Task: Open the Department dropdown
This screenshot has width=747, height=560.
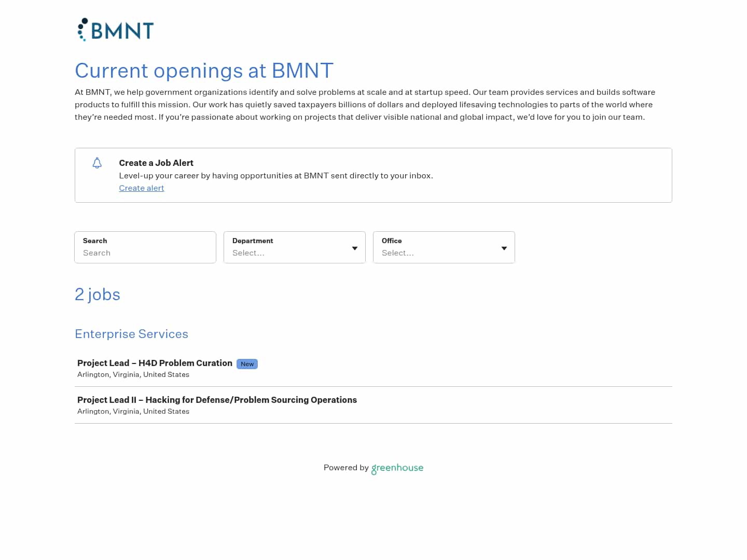Action: click(x=295, y=247)
